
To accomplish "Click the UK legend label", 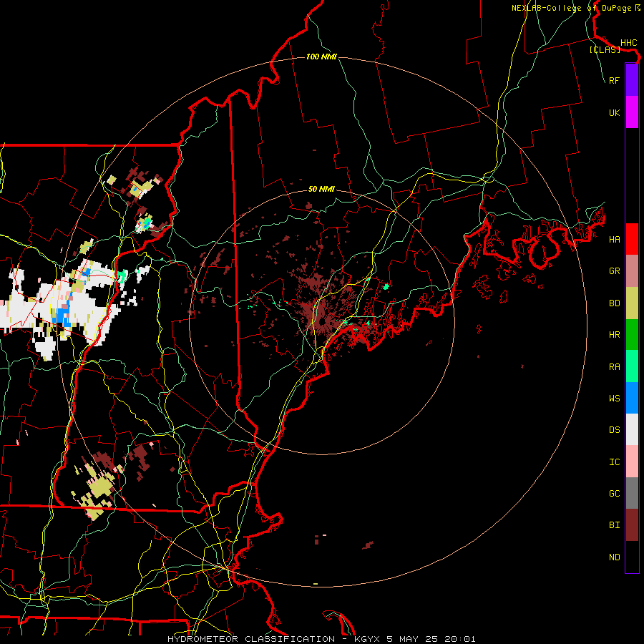I will (614, 112).
